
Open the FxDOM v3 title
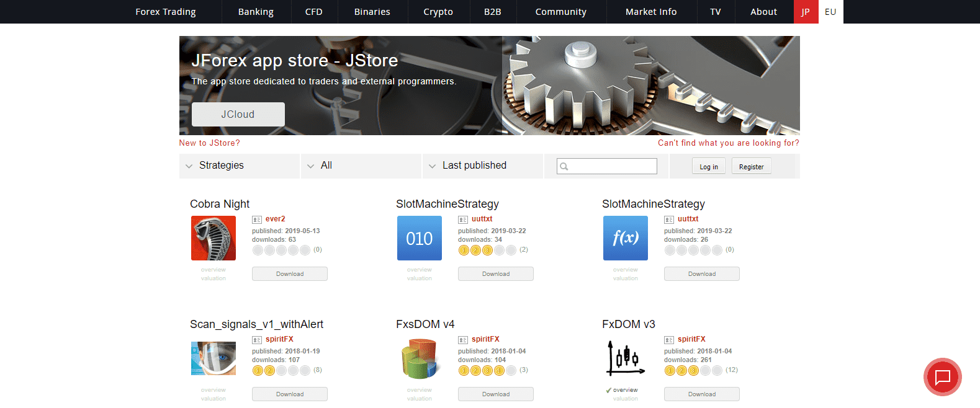tap(629, 324)
